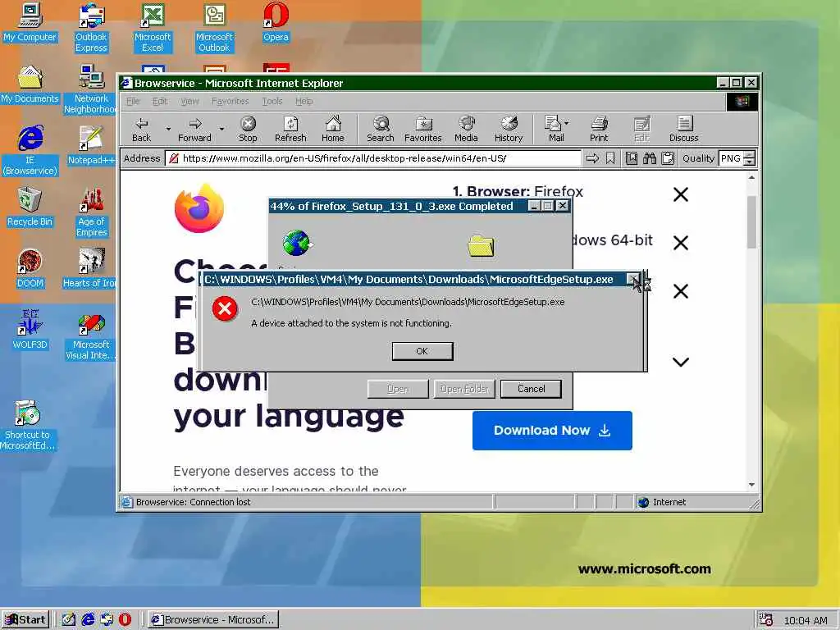The height and width of the screenshot is (630, 840).
Task: Click the bookmark icon in the address bar
Action: pos(610,158)
